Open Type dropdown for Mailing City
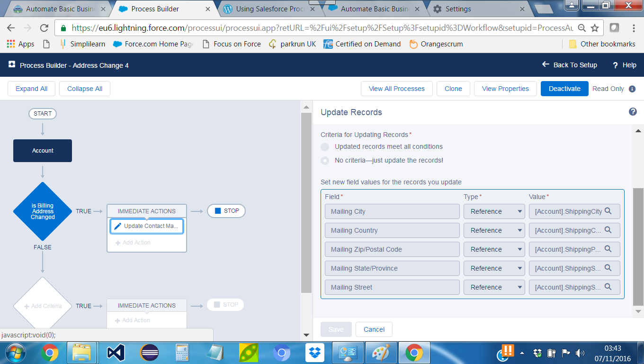Viewport: 644px width, 364px height. 494,211
